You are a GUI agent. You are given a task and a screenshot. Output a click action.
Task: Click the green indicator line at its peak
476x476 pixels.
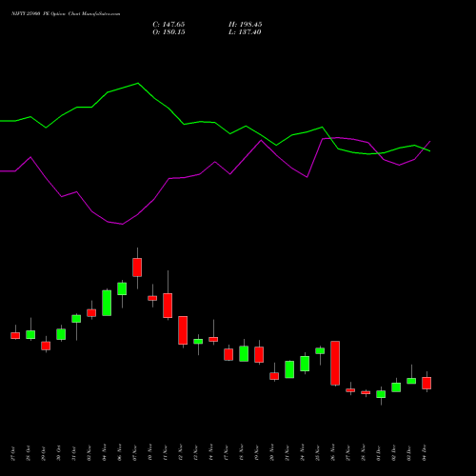(138, 83)
